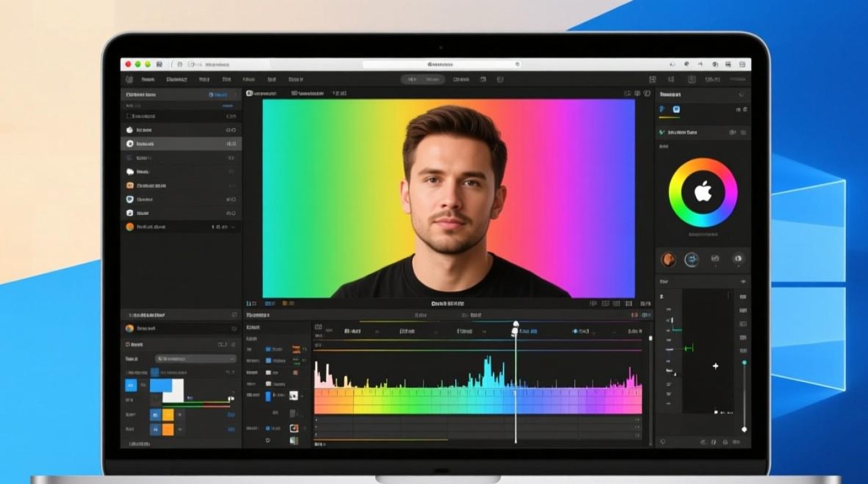Expand the dropdown arrow on the last sidebar row
This screenshot has height=484, width=868.
[234, 227]
